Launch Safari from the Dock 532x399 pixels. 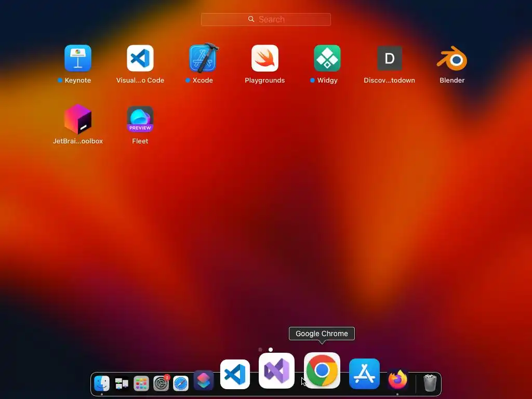(180, 383)
